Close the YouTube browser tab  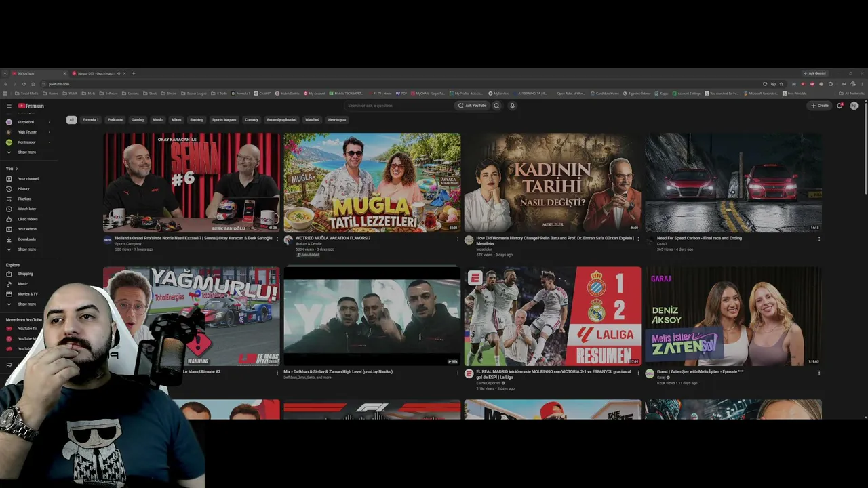(x=64, y=73)
